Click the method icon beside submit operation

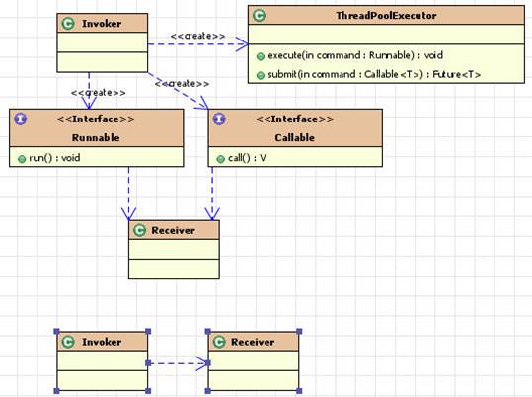point(261,75)
